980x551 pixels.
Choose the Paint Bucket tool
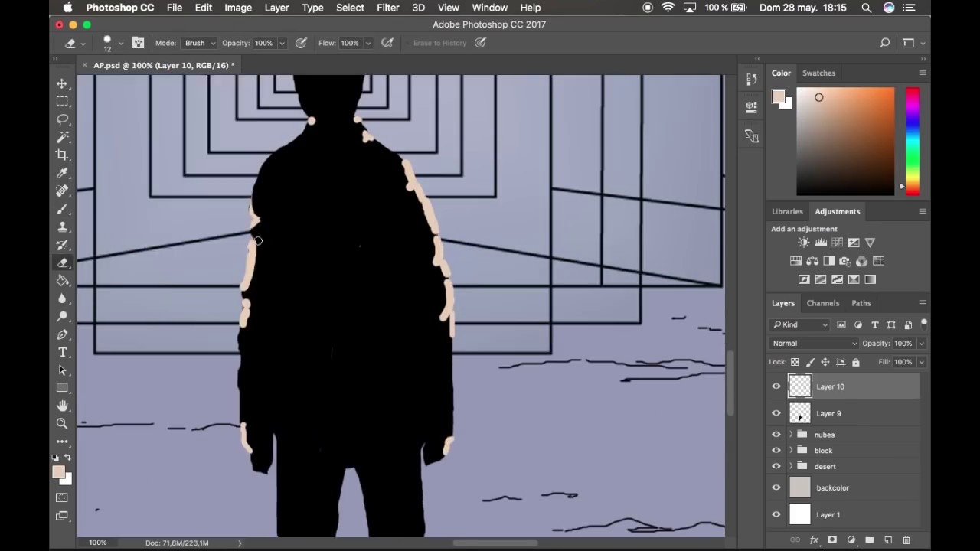click(62, 280)
